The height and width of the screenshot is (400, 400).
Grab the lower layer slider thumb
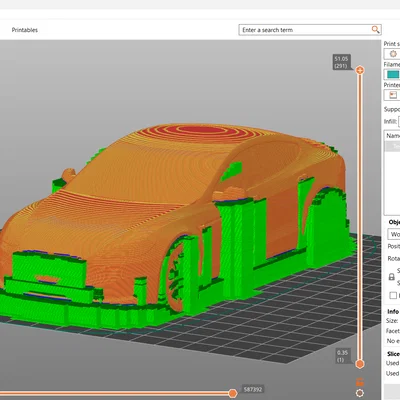[360, 364]
